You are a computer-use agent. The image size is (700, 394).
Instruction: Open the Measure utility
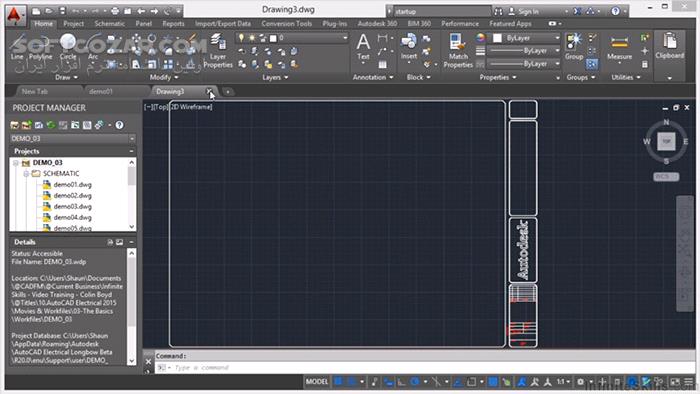619,49
